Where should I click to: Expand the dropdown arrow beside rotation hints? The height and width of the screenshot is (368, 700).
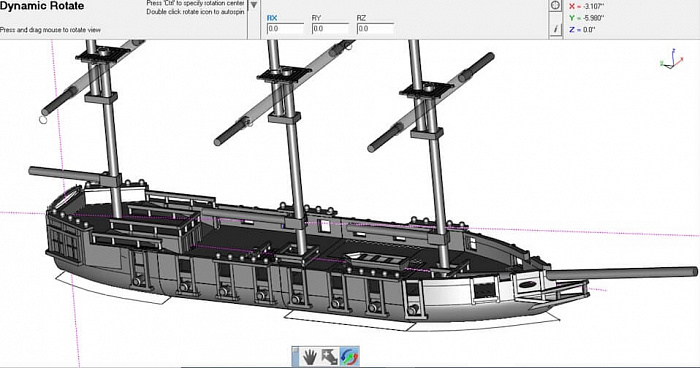pos(253,5)
